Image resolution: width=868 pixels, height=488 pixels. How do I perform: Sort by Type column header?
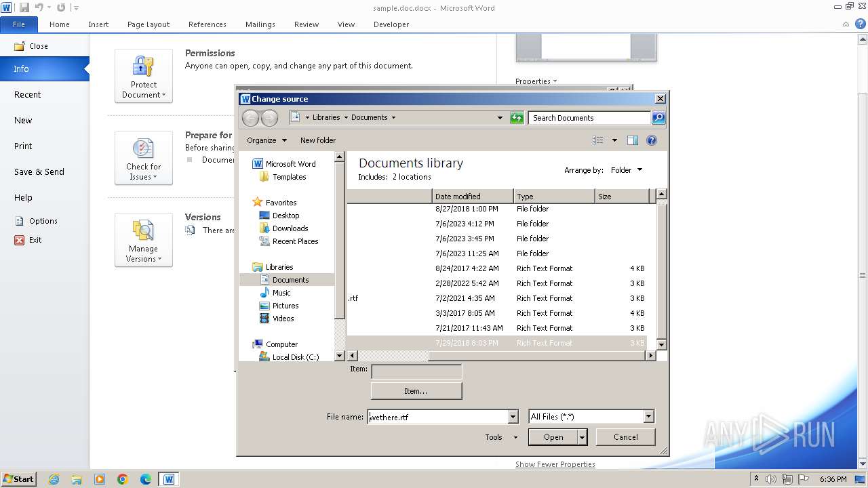[x=554, y=197]
